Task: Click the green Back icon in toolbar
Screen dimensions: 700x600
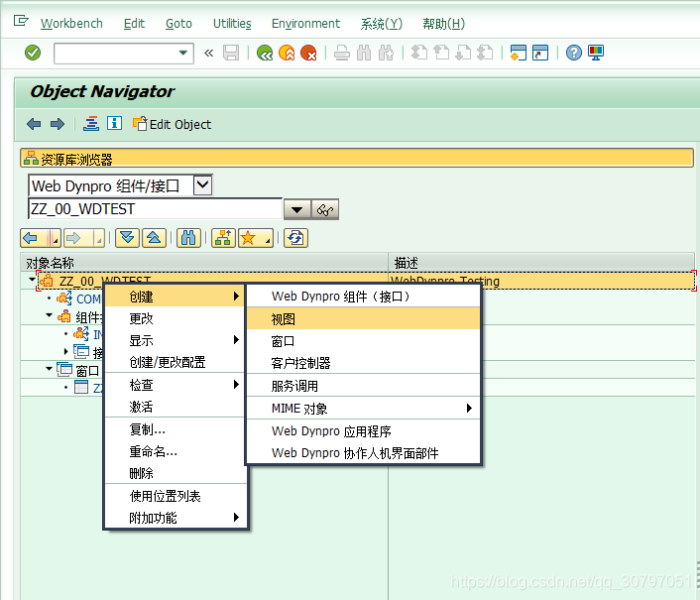Action: pyautogui.click(x=265, y=53)
